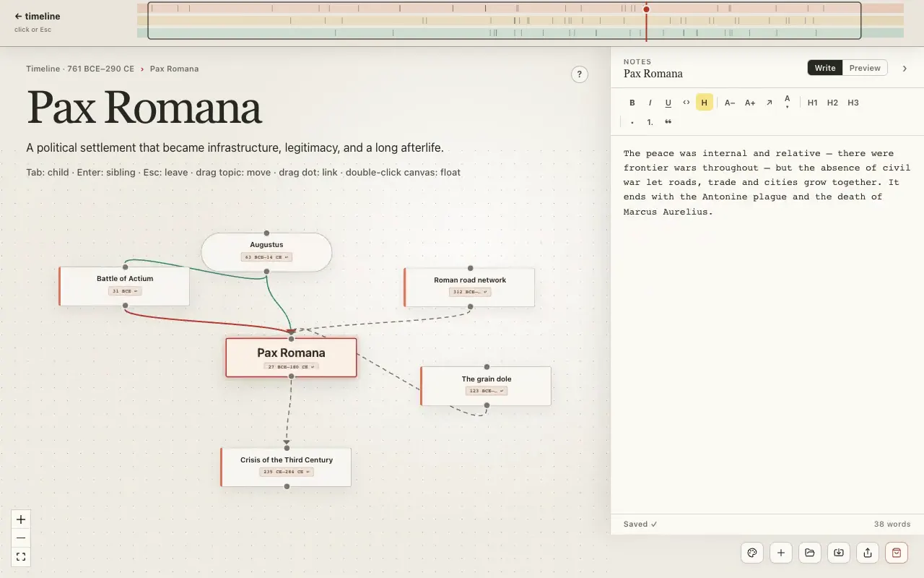The image size is (924, 578).
Task: Click the bottom link dot of Crisis node
Action: (287, 486)
